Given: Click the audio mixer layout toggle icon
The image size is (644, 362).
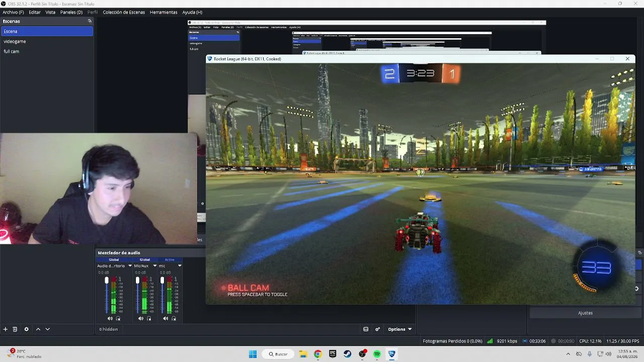Looking at the screenshot, I should coord(366,329).
